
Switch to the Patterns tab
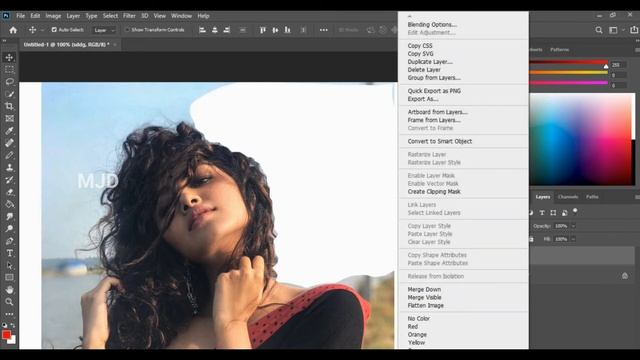point(559,49)
